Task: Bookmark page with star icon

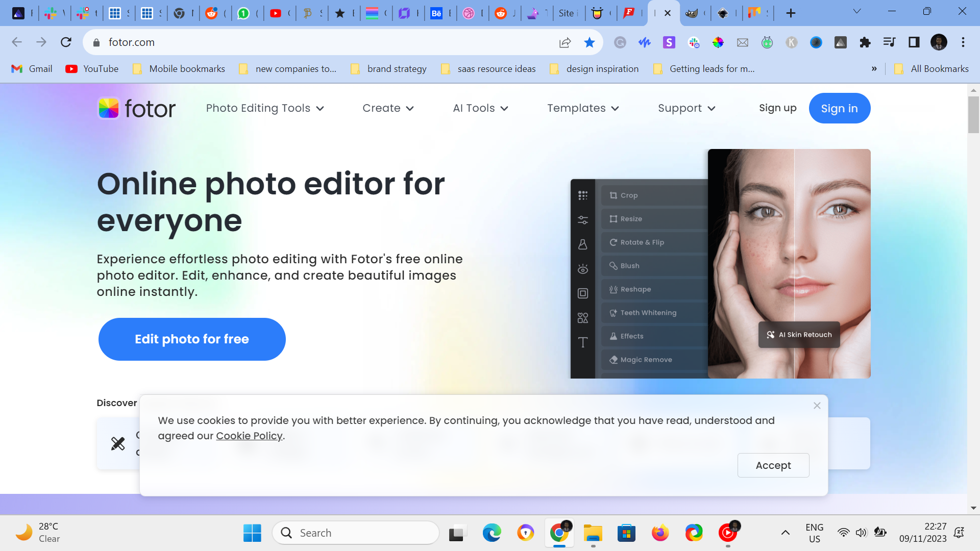Action: click(x=590, y=42)
